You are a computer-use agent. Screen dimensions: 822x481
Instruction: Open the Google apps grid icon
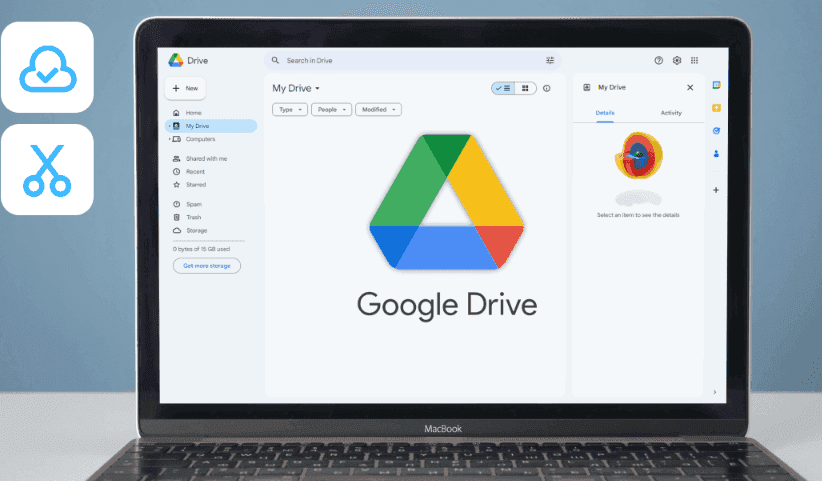click(x=695, y=60)
